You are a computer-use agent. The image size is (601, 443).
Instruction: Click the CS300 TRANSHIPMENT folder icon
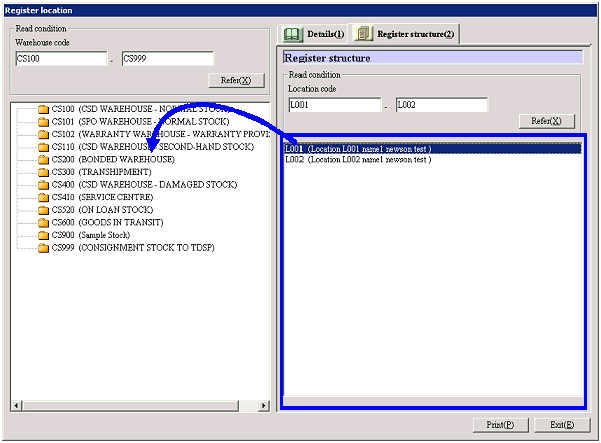coord(43,172)
